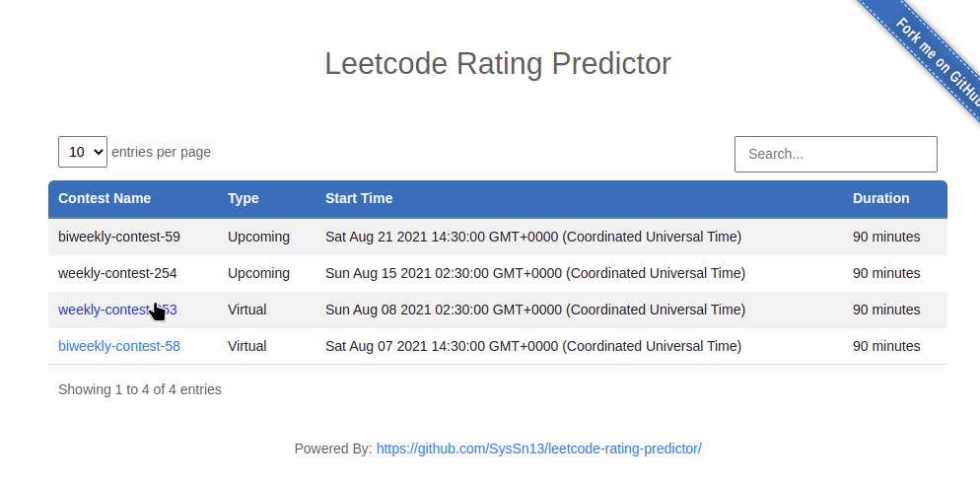Sort by Duration column header

(880, 198)
